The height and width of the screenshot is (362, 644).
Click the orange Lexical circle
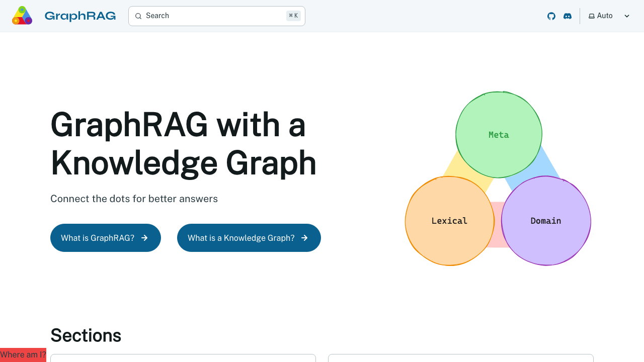[x=449, y=221]
